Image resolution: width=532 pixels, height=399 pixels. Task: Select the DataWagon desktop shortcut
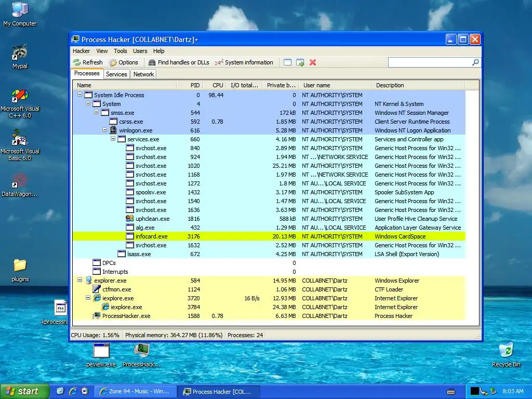(20, 185)
